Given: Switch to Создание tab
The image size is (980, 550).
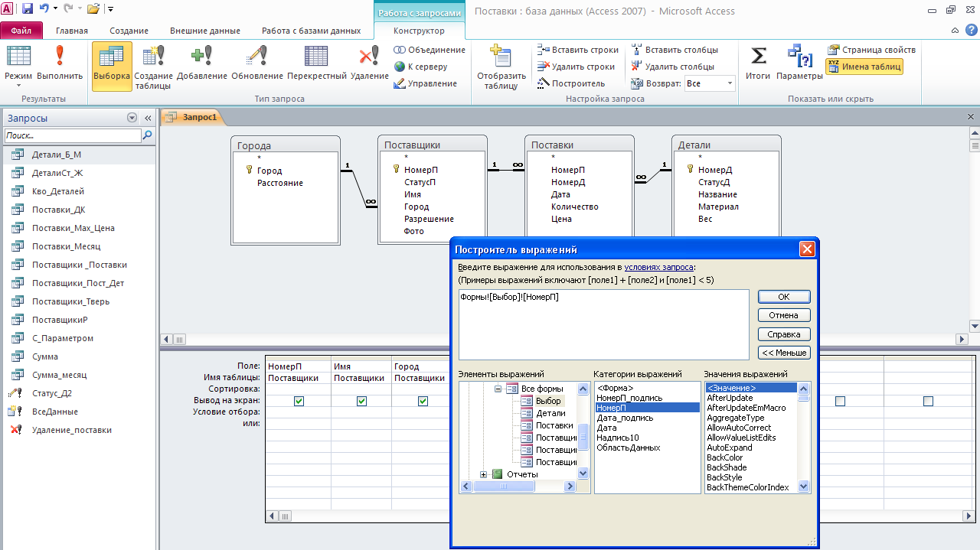Looking at the screenshot, I should click(129, 31).
